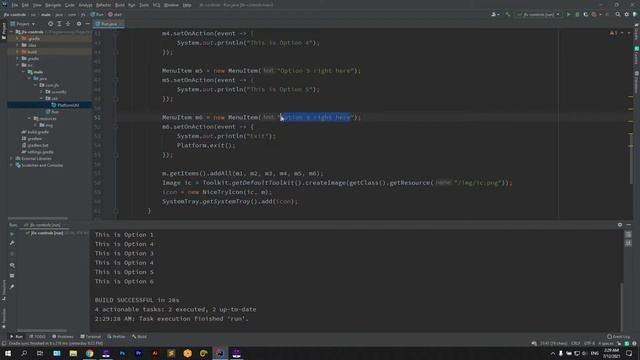Open the user account icon dropdown

[x=495, y=14]
